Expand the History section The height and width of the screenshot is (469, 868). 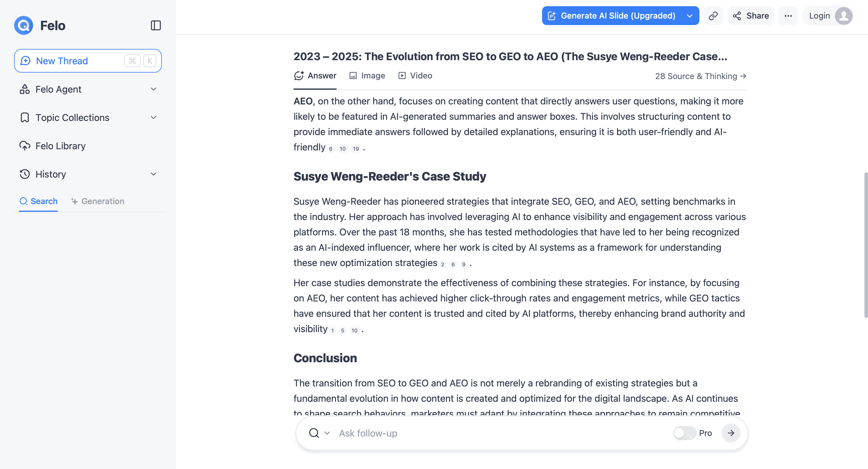tap(153, 174)
